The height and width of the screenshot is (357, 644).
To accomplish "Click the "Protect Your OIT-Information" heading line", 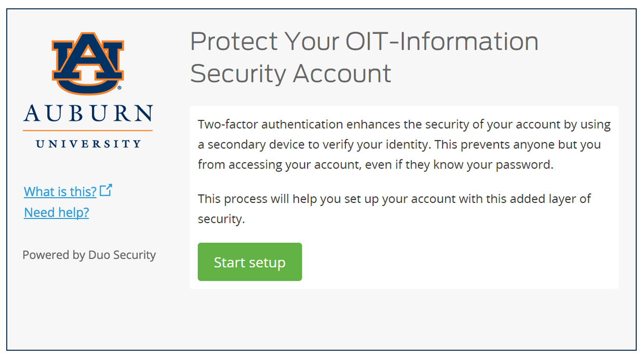I will point(364,42).
